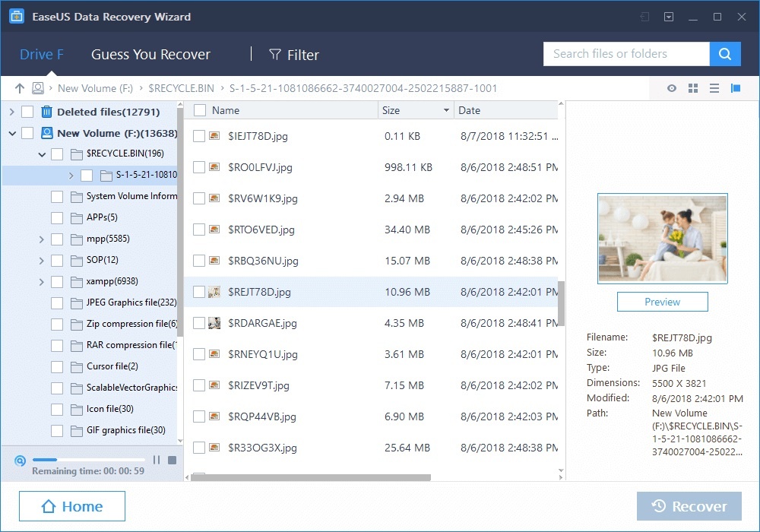Click the eye preview icon
The image size is (760, 532).
(x=672, y=89)
